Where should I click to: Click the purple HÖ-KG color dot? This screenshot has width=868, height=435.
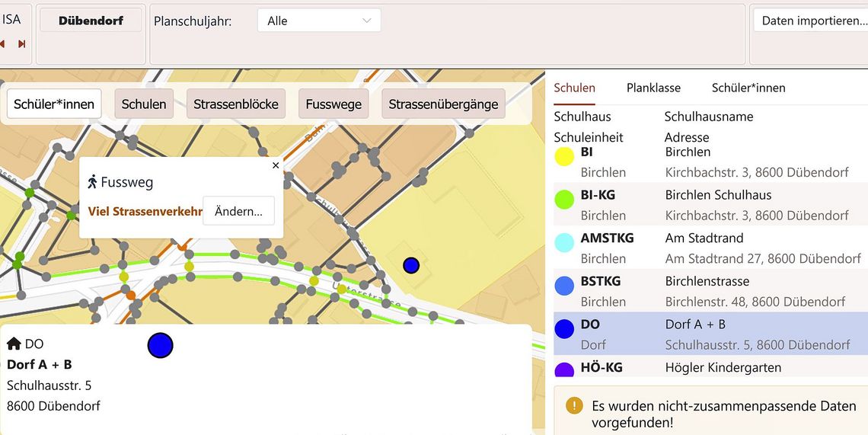tap(564, 369)
